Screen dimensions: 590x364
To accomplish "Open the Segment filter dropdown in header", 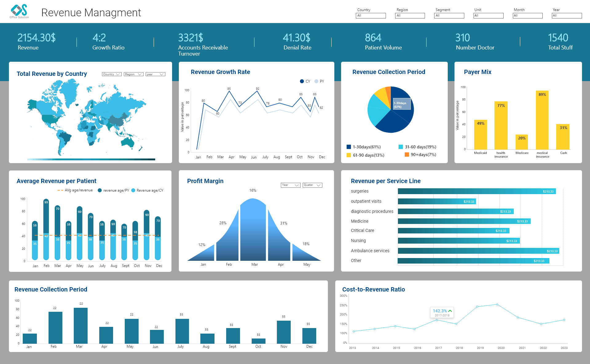I will click(x=449, y=16).
